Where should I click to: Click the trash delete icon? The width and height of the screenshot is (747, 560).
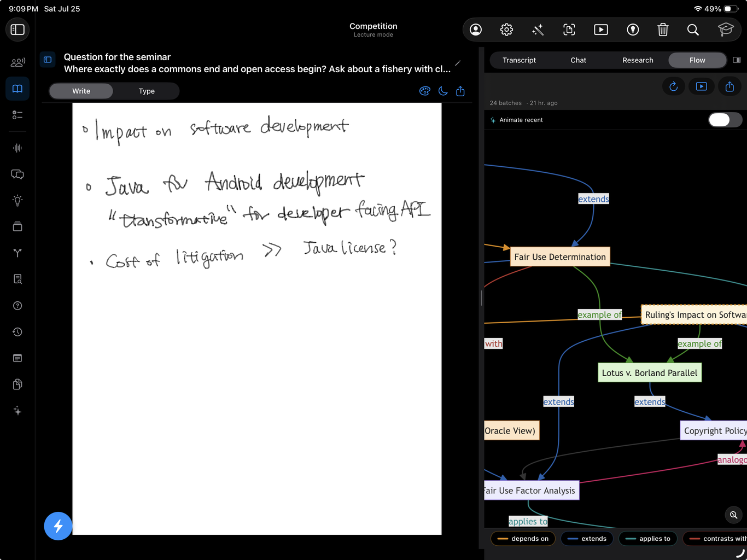coord(663,30)
